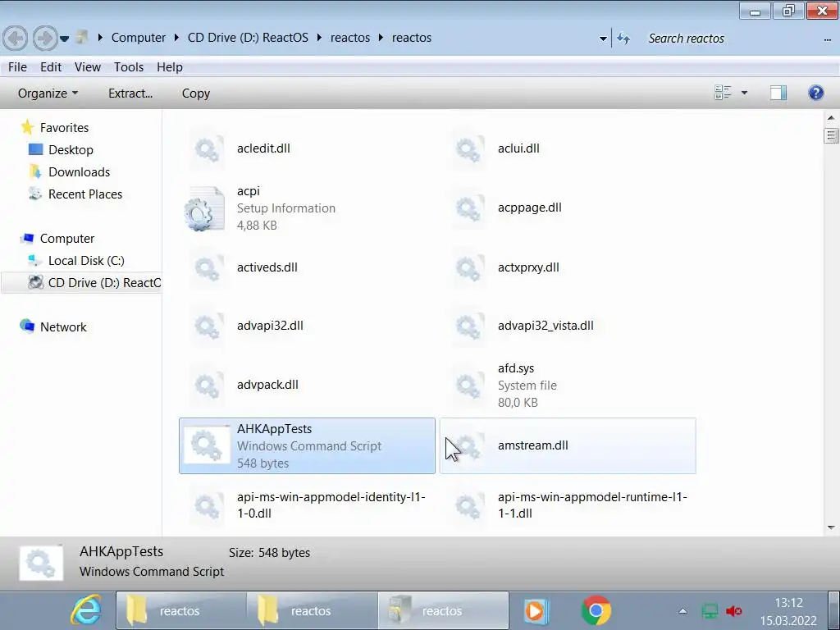
Task: Select the amstream.dll file icon
Action: coord(468,445)
